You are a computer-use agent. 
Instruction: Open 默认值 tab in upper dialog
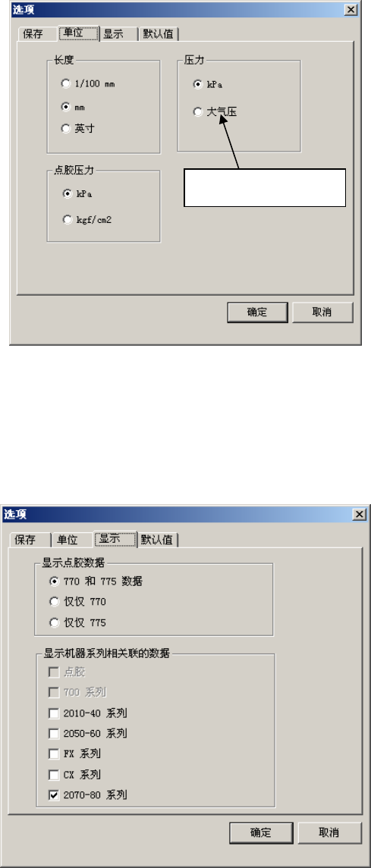(x=159, y=34)
